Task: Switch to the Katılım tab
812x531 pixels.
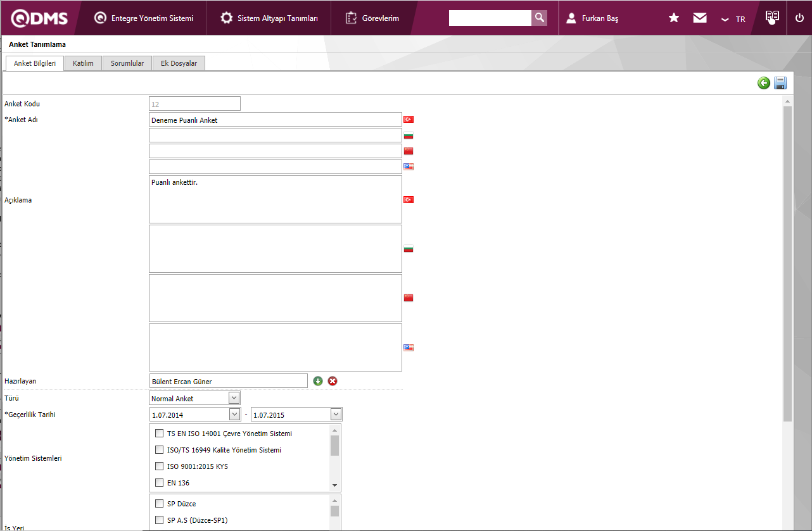Action: coord(83,63)
